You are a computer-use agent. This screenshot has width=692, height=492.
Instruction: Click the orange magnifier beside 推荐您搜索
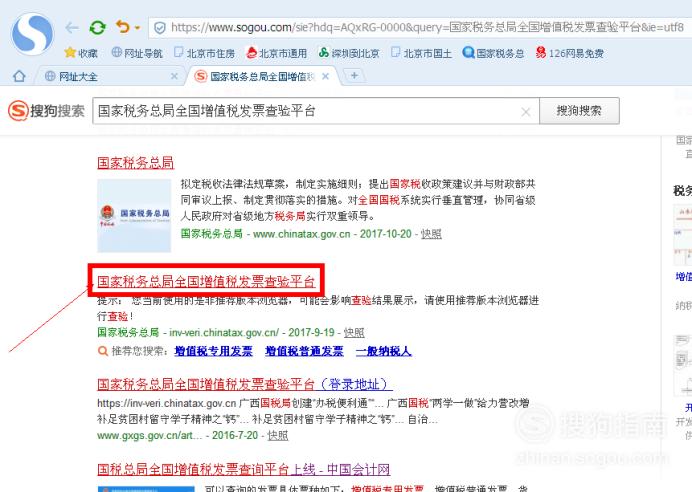click(103, 351)
